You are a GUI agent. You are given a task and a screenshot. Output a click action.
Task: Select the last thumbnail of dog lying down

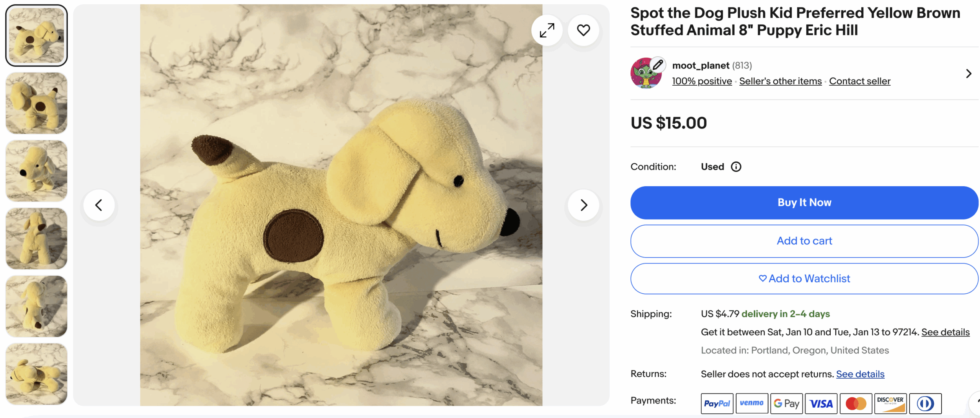[36, 374]
